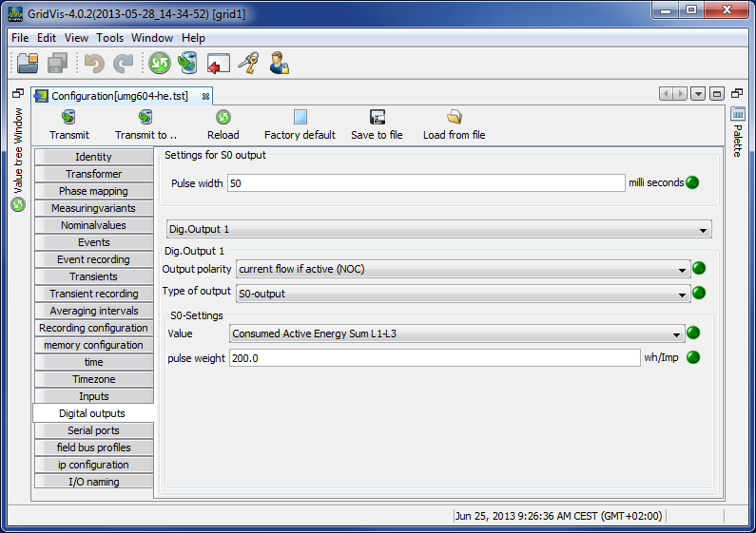The width and height of the screenshot is (756, 533).
Task: Open the Palette side panel
Action: pyautogui.click(x=738, y=131)
